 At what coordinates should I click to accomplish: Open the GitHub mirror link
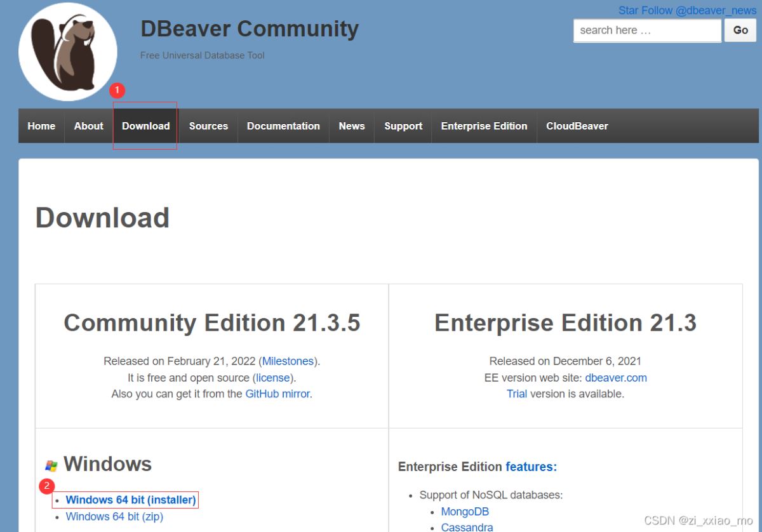(277, 394)
